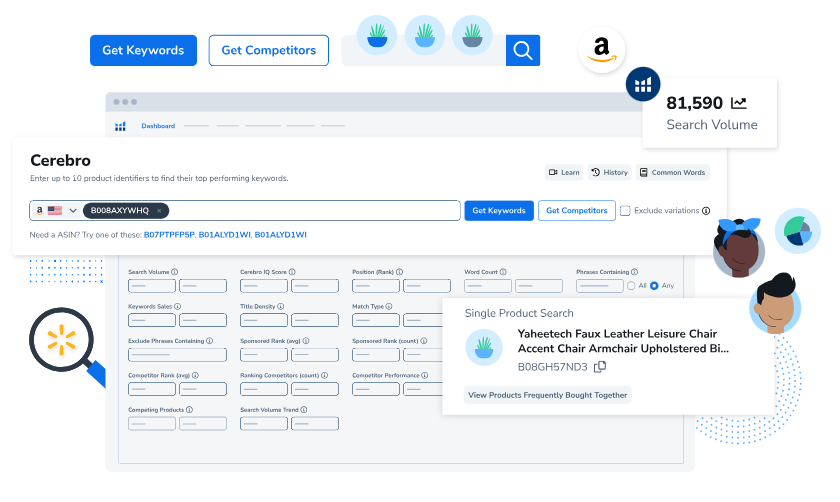
Task: Click the Sponsored Rank (count) info icon
Action: pyautogui.click(x=424, y=341)
